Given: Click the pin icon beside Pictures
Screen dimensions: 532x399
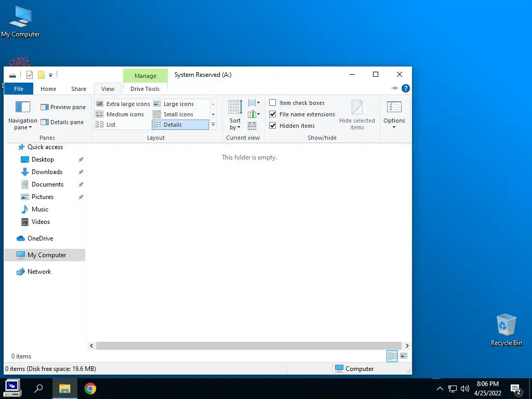Looking at the screenshot, I should coord(81,197).
